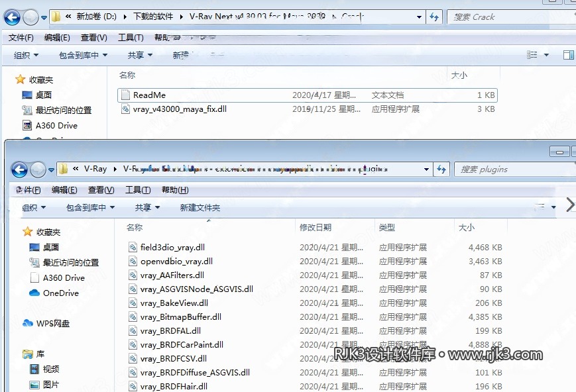Open 共享 dropdown in plugins window
This screenshot has height=392, width=576.
[147, 207]
